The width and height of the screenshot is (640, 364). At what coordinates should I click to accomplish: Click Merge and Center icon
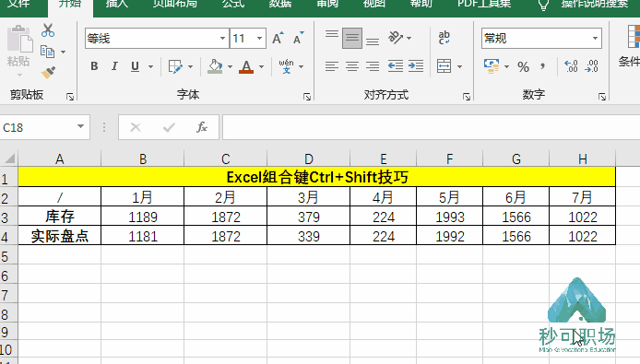(x=444, y=66)
